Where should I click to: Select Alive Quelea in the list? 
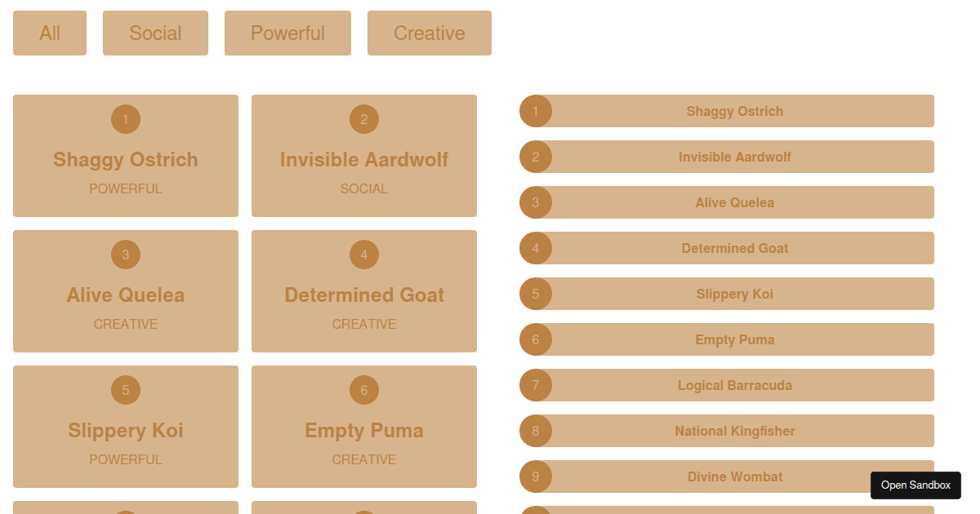(734, 202)
